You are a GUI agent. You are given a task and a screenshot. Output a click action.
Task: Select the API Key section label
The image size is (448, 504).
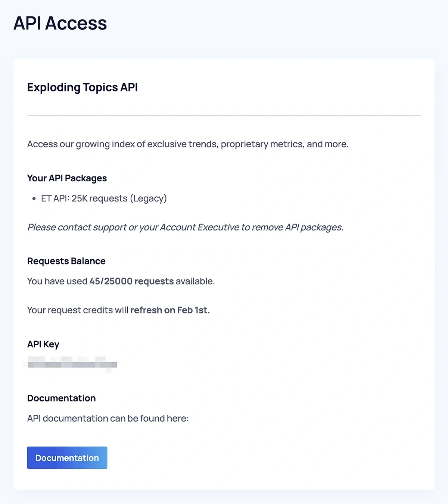(x=43, y=344)
